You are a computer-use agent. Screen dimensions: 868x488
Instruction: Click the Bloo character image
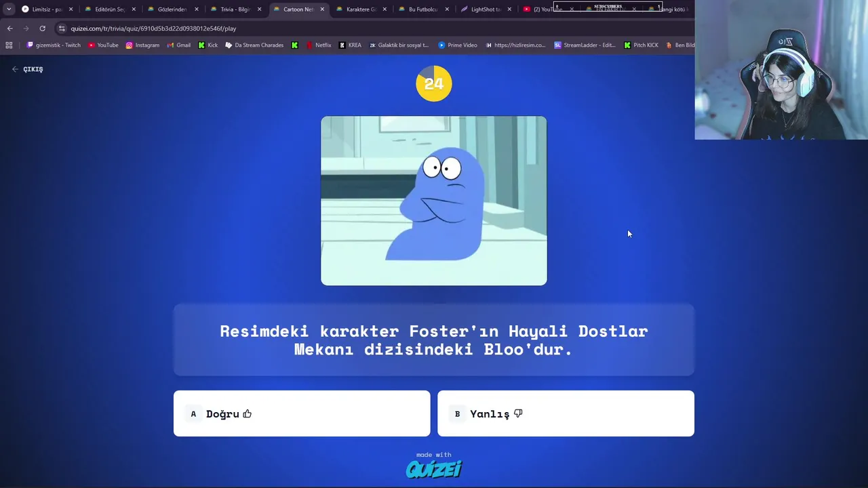(434, 201)
